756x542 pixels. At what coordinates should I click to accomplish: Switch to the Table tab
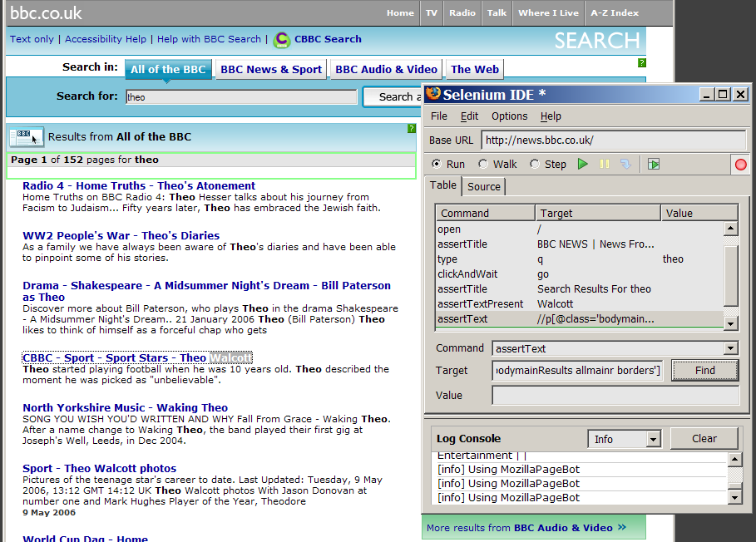point(443,185)
